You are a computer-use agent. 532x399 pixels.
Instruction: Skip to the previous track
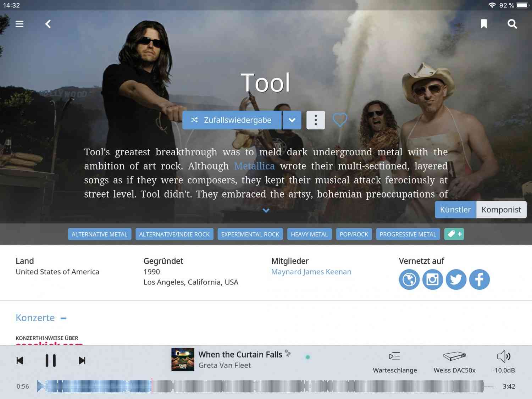coord(20,361)
